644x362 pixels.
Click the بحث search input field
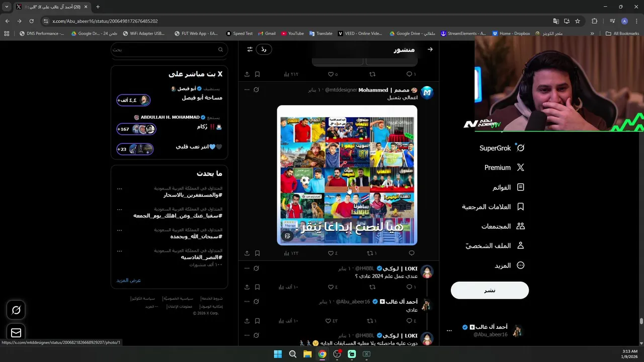(x=169, y=50)
